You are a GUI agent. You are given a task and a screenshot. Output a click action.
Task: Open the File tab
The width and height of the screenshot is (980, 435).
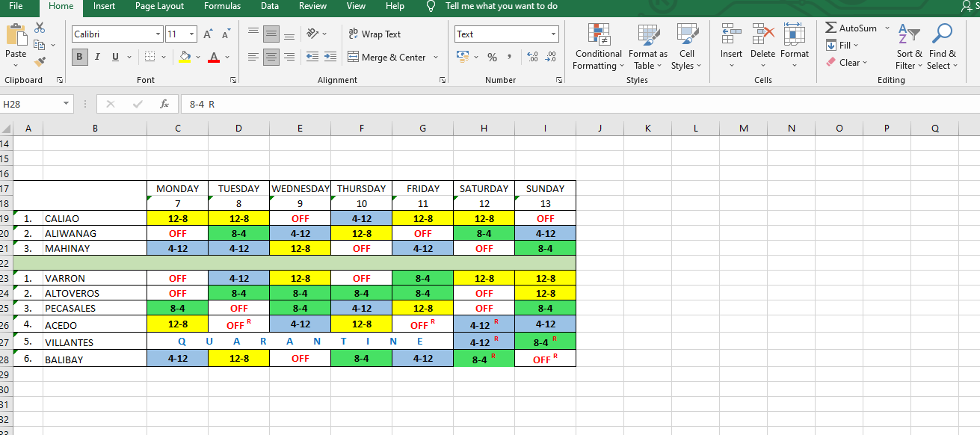point(16,6)
